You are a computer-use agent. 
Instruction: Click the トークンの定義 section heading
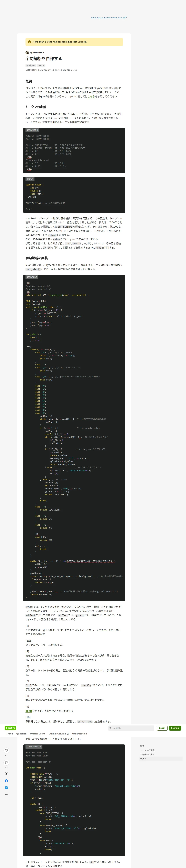36,107
